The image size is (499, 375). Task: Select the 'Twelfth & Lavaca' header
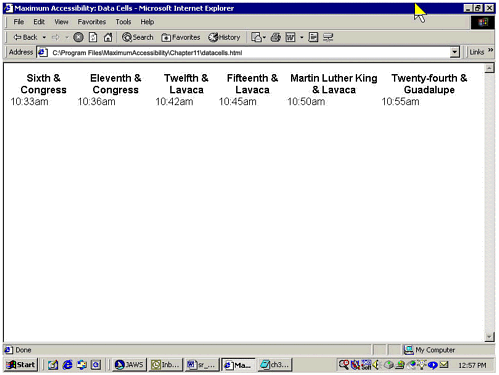pyautogui.click(x=186, y=84)
